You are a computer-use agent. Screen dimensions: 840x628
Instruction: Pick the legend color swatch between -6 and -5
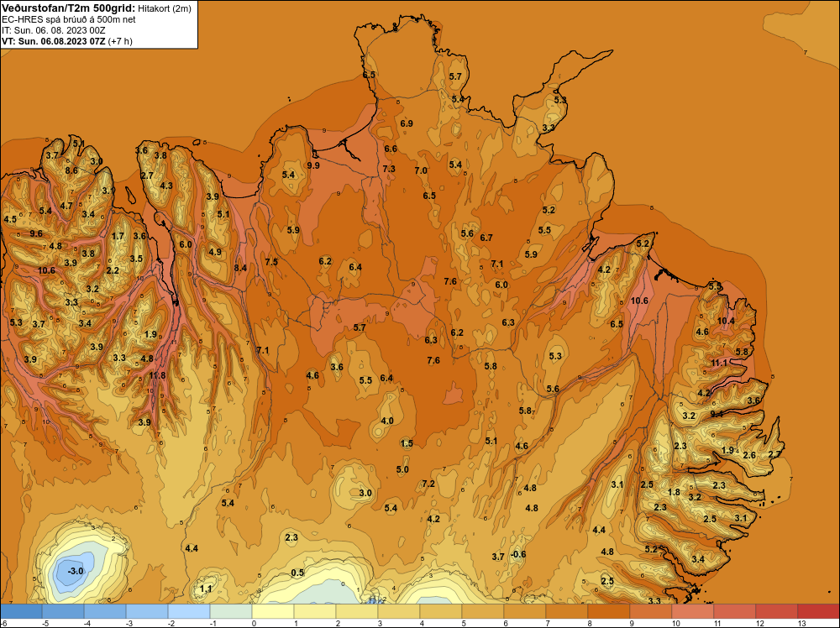(x=22, y=611)
